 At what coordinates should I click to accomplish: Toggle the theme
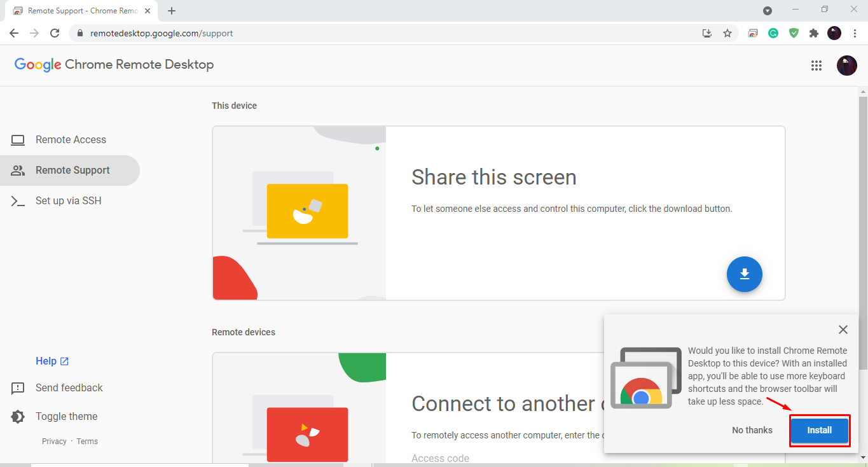tap(66, 417)
